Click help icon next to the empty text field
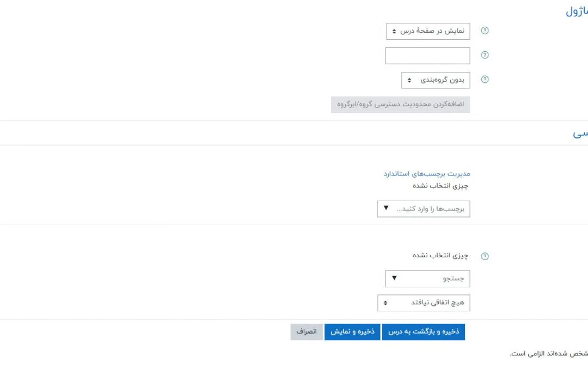588x368 pixels. (485, 55)
